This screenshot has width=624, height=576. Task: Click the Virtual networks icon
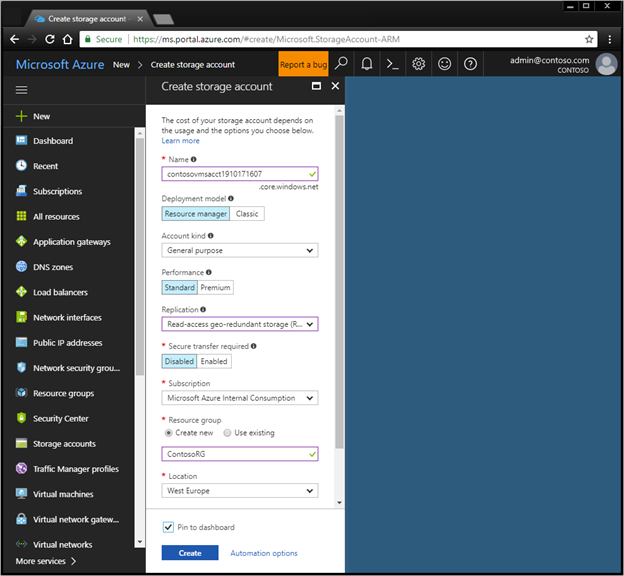pos(21,544)
